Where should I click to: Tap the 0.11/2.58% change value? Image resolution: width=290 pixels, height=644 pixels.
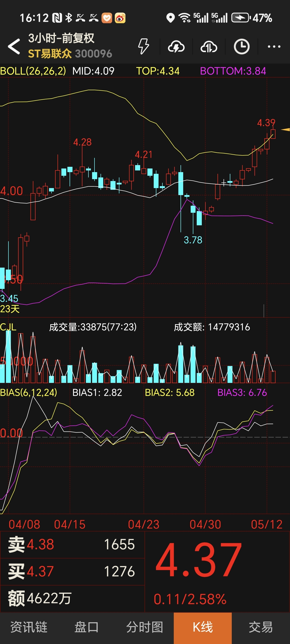(190, 599)
